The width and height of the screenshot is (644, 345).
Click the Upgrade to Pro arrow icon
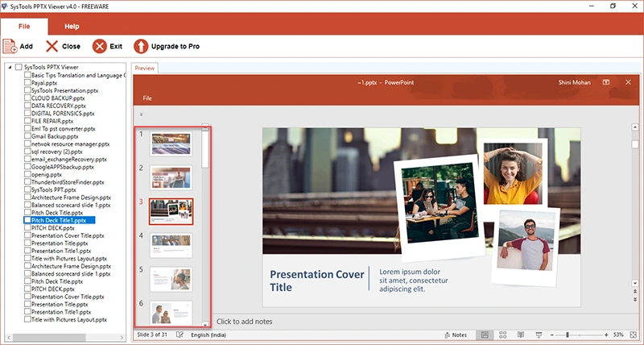[141, 46]
